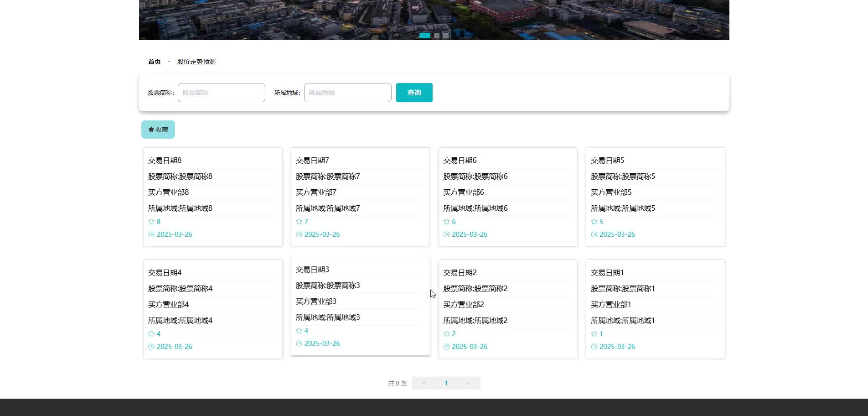The image size is (868, 416).
Task: Click the star icon on card 交易日期4
Action: 151,334
